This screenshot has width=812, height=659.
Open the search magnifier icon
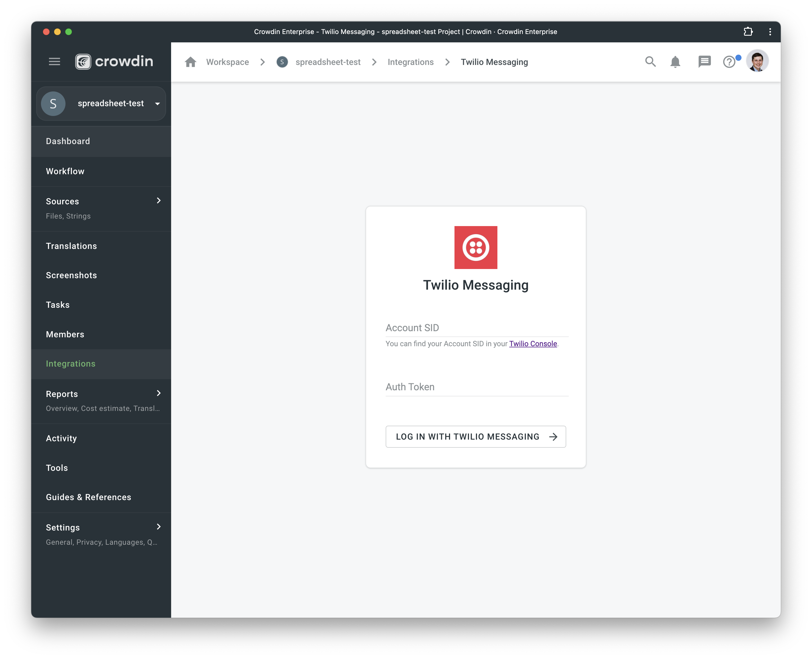point(650,62)
